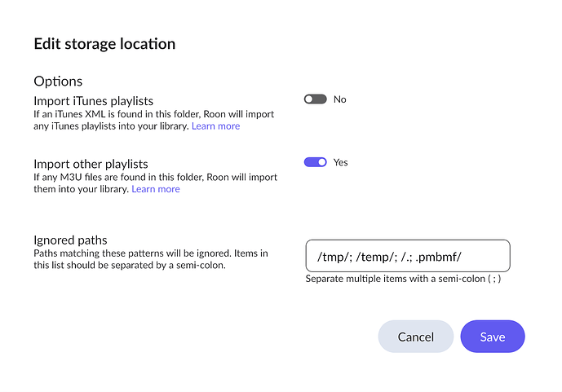Click the M3U files description text
Viewport: 562px width, 392px height.
click(x=156, y=183)
